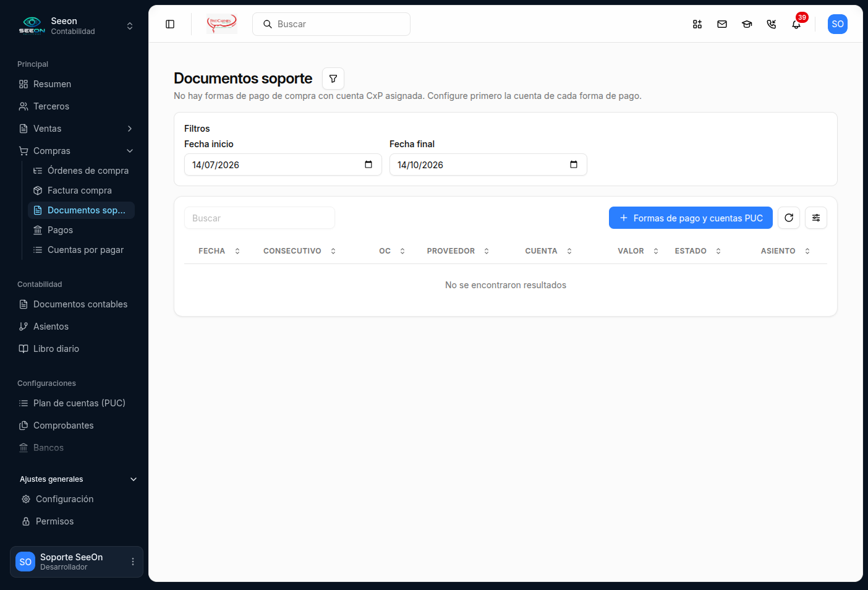Open the mail envelope icon
Screen dimensions: 868x590
(x=722, y=24)
